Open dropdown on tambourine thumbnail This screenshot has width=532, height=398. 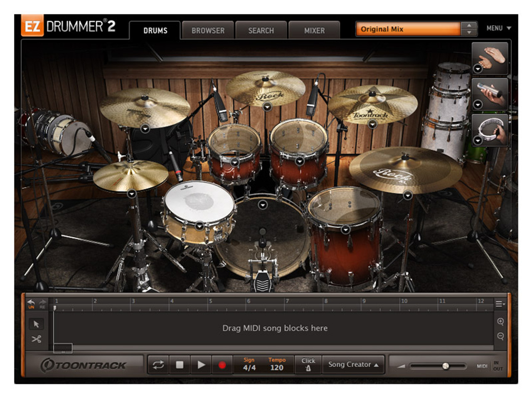[478, 141]
